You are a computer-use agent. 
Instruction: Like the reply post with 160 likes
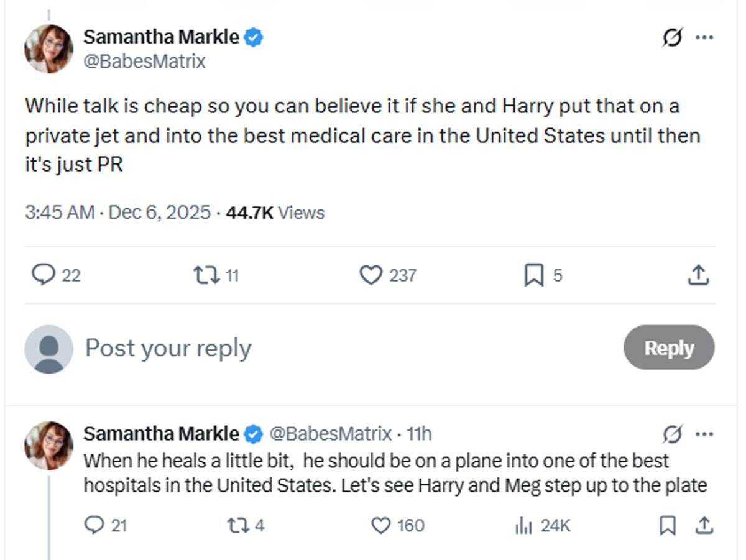pos(380,526)
